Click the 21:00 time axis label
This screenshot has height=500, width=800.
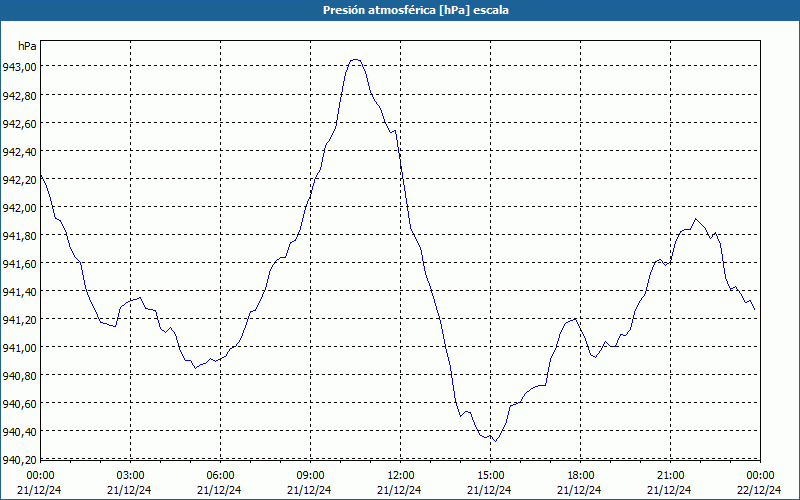click(x=670, y=476)
